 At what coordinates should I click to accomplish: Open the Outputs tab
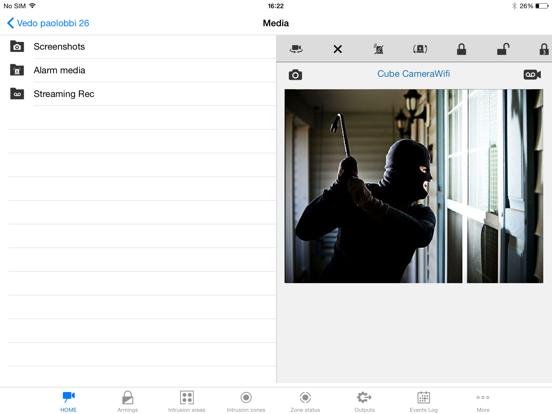[364, 402]
